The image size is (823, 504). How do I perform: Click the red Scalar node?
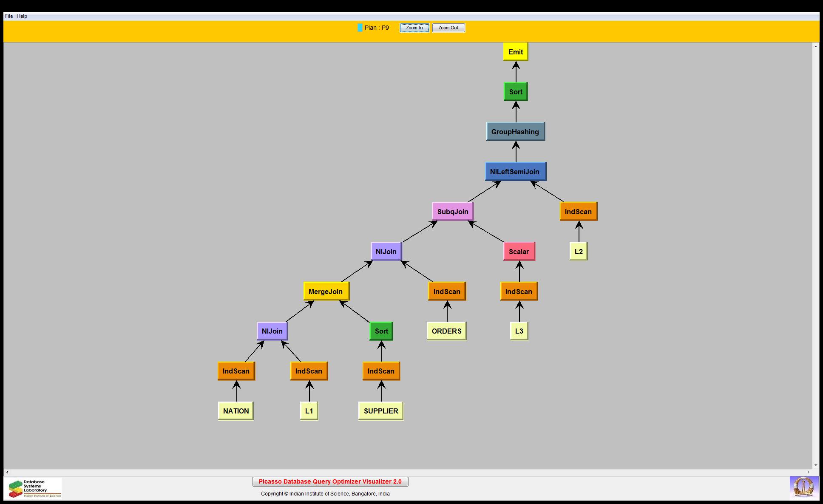click(519, 252)
